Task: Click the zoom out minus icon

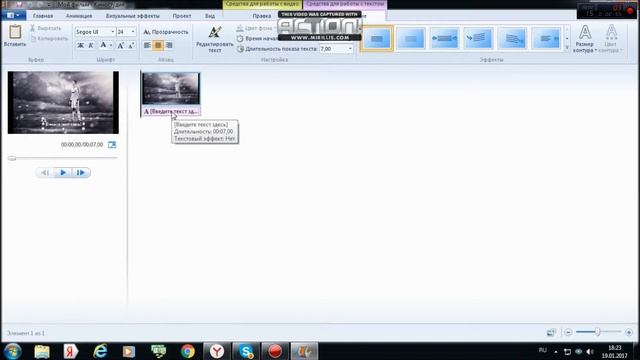Action: [568, 332]
